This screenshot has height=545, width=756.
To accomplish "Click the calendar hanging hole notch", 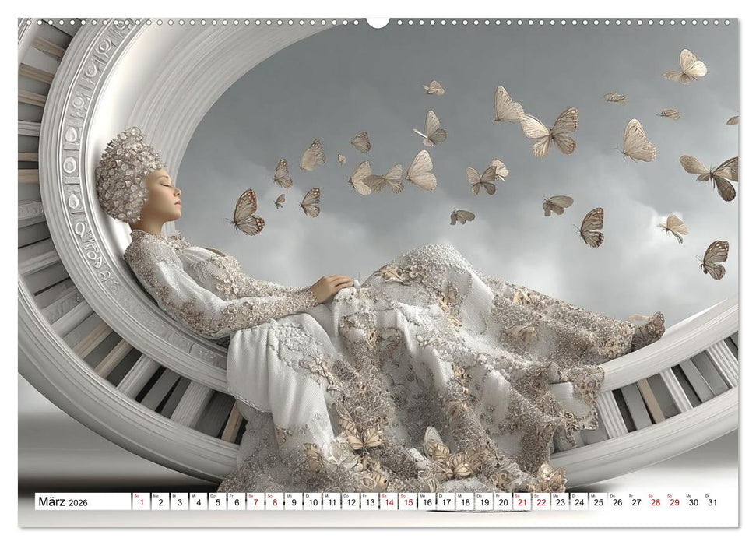I will [x=378, y=22].
